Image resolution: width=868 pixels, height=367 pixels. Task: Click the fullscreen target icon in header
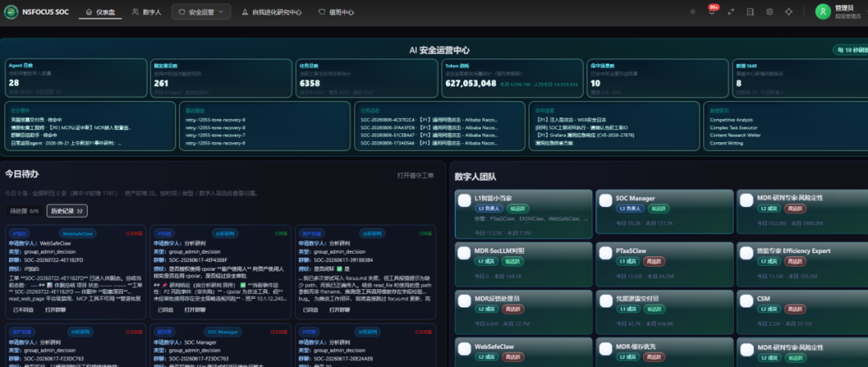789,11
